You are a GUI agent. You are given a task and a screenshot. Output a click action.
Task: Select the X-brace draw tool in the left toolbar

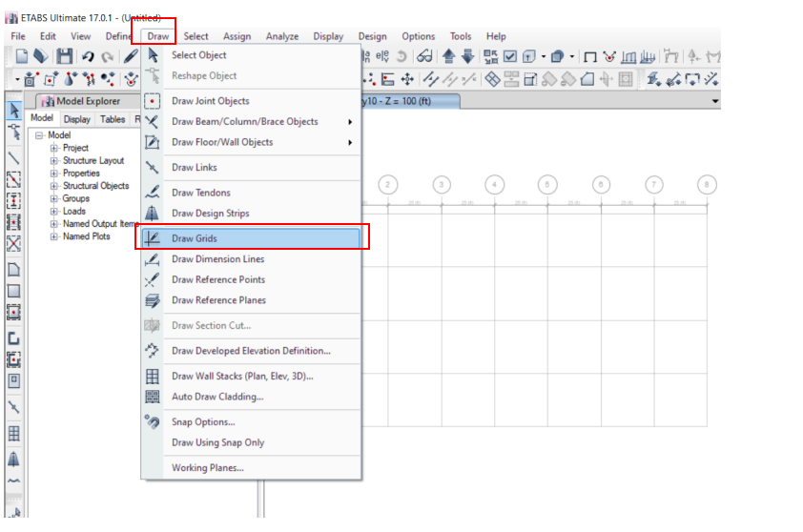(13, 243)
